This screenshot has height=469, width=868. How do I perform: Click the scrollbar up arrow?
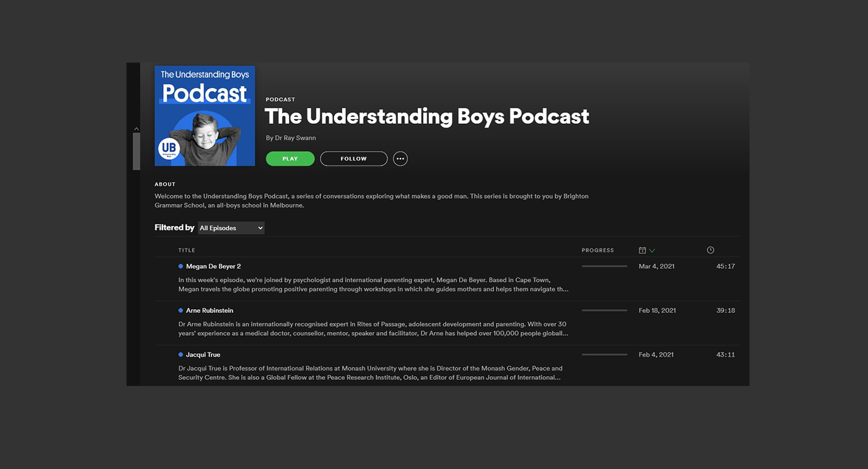[x=136, y=129]
